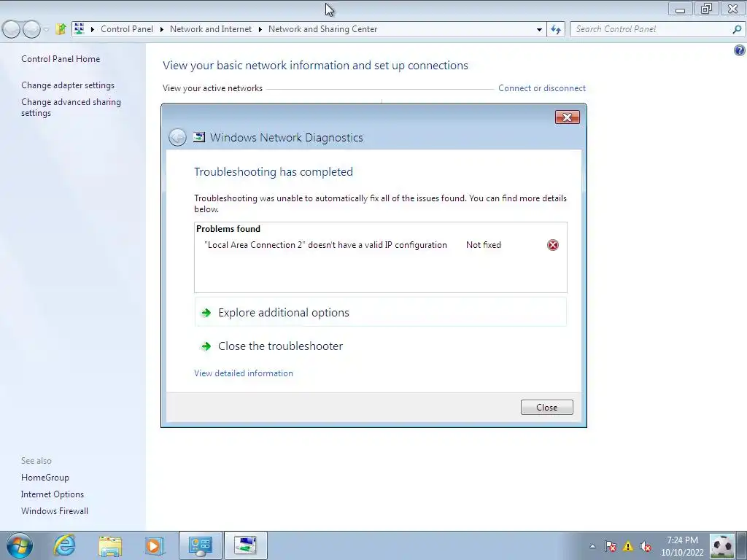The width and height of the screenshot is (747, 560).
Task: Open Action Center flag icon in tray
Action: pyautogui.click(x=611, y=546)
